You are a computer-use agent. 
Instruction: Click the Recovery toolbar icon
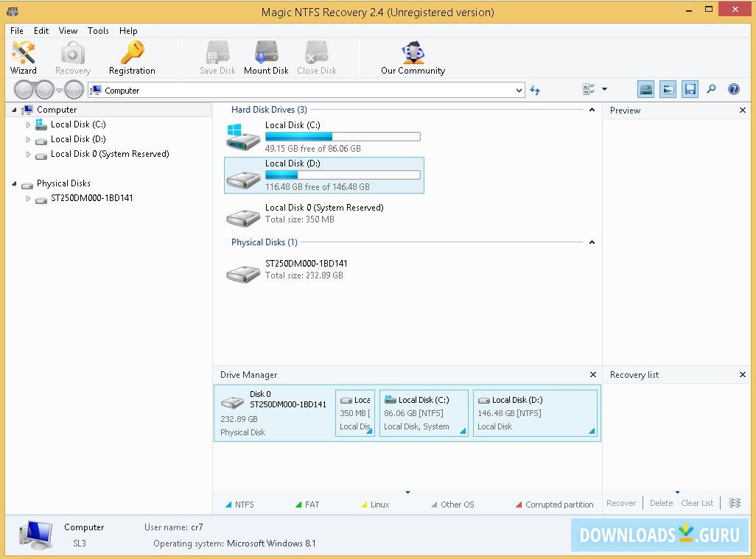pos(73,57)
